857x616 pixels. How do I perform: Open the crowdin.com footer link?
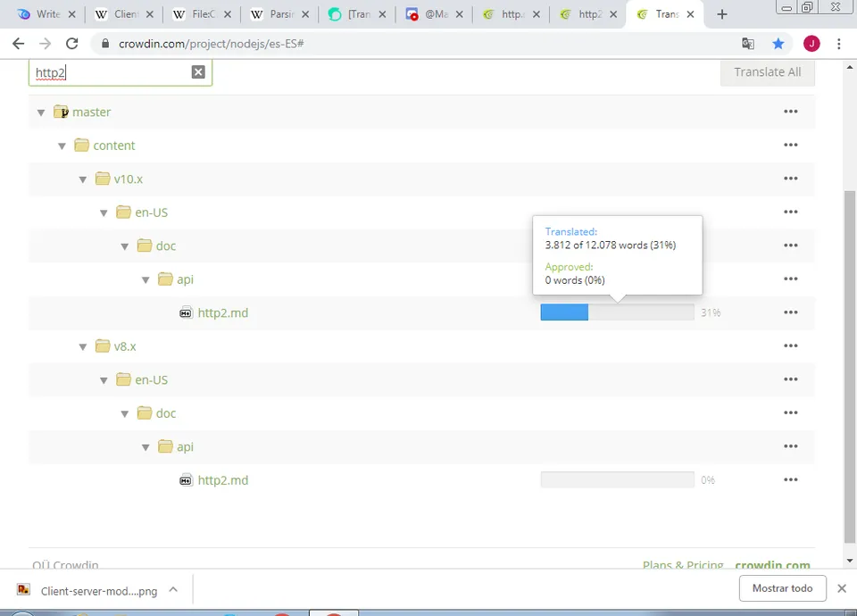pos(772,564)
